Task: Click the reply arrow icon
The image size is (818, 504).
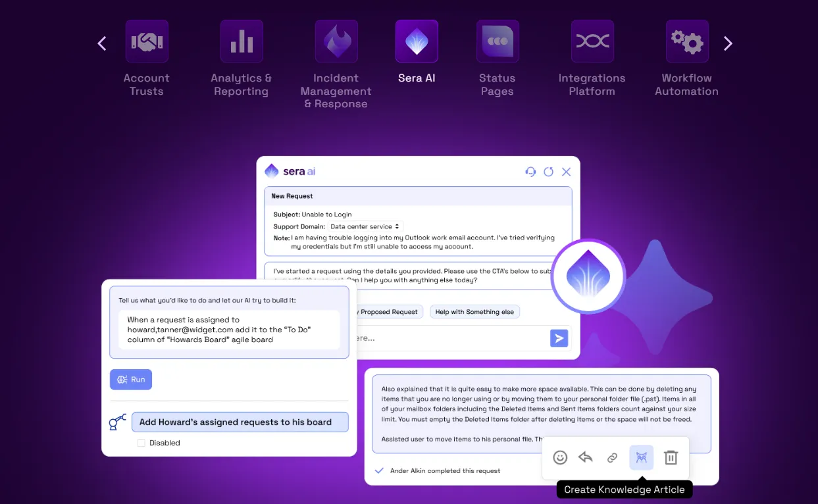Action: [586, 458]
